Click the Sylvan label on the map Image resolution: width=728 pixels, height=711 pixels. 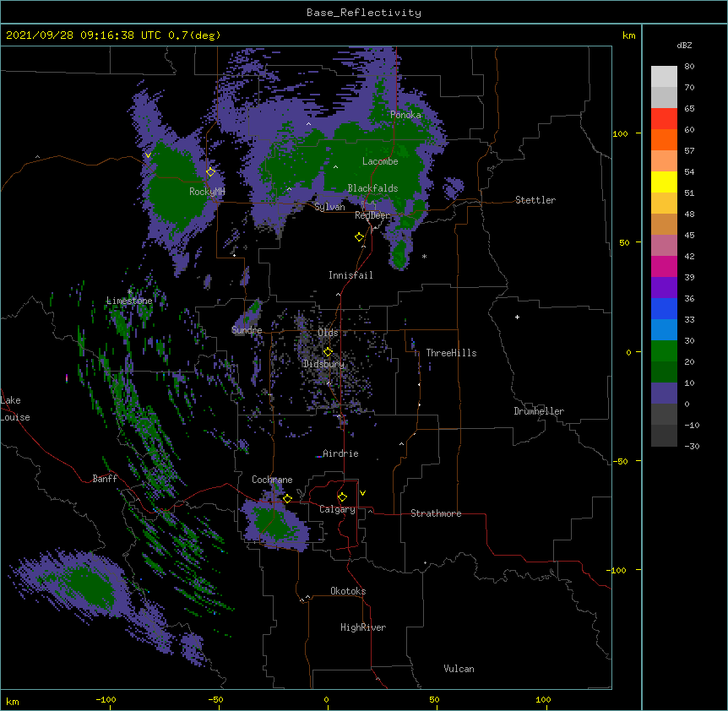(x=329, y=207)
